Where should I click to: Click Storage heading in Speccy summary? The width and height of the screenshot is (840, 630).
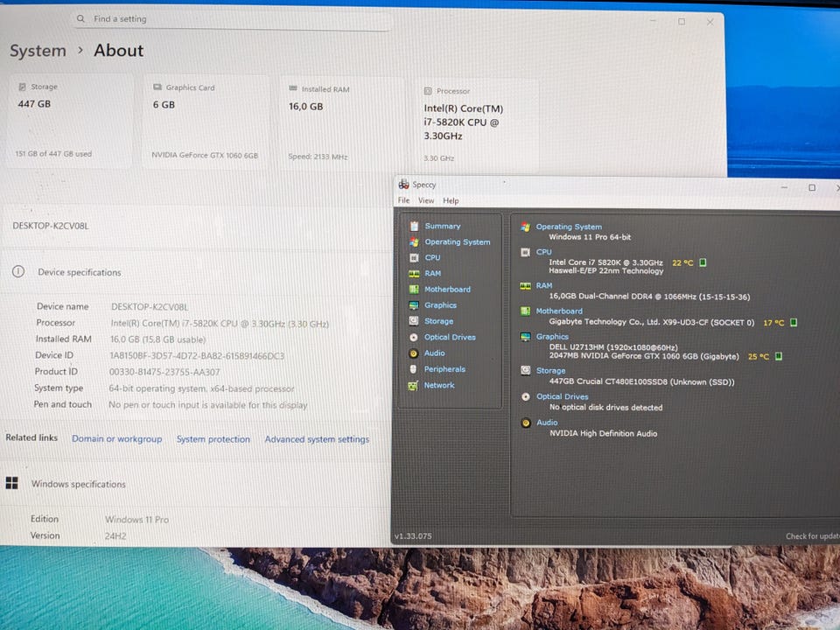pos(550,371)
